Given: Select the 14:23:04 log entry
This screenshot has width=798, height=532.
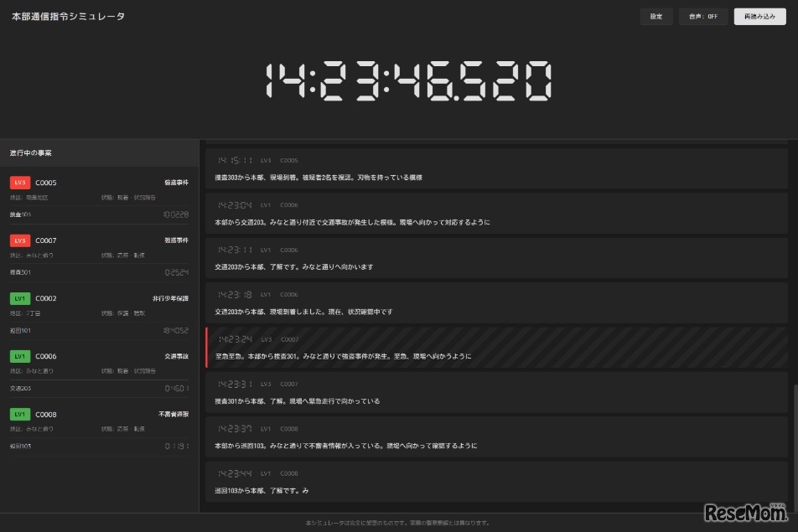Looking at the screenshot, I should pos(497,214).
